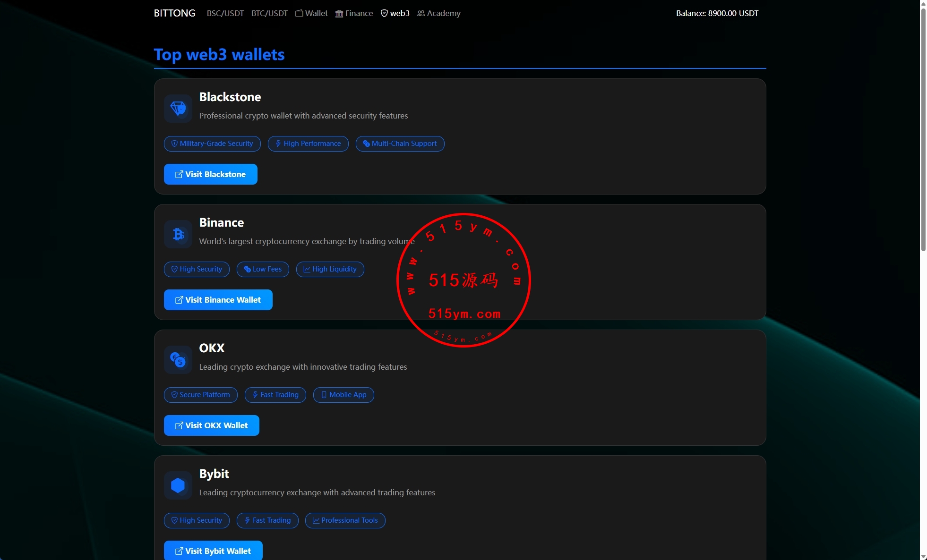
Task: Open the Academy navigation link
Action: pyautogui.click(x=439, y=13)
